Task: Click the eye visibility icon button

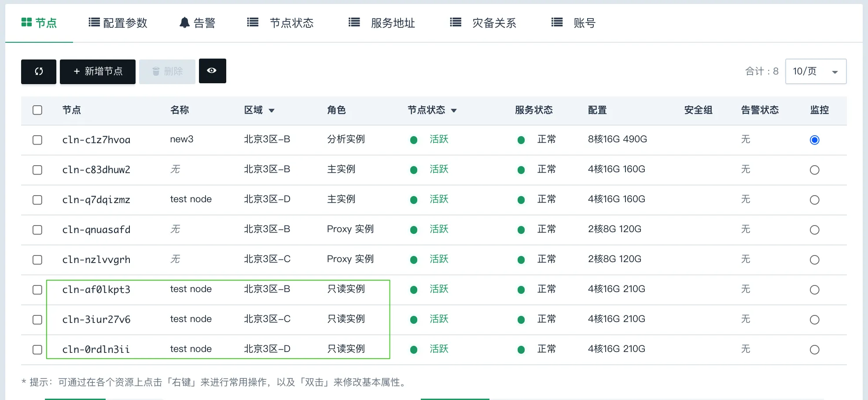Action: 212,70
